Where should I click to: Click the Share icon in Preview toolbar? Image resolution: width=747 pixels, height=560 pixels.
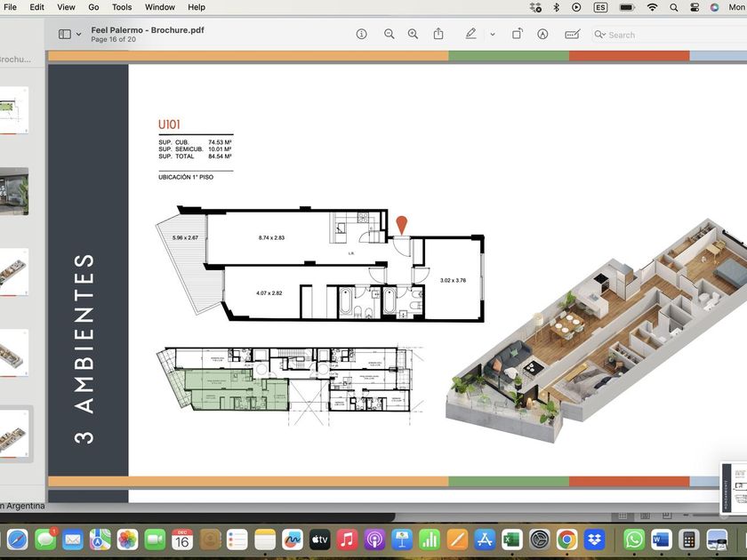tap(438, 34)
